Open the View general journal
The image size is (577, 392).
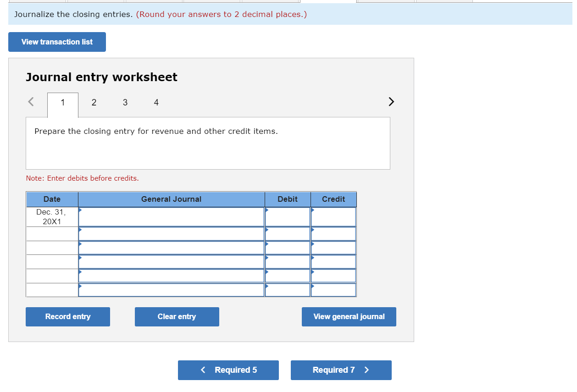click(349, 316)
